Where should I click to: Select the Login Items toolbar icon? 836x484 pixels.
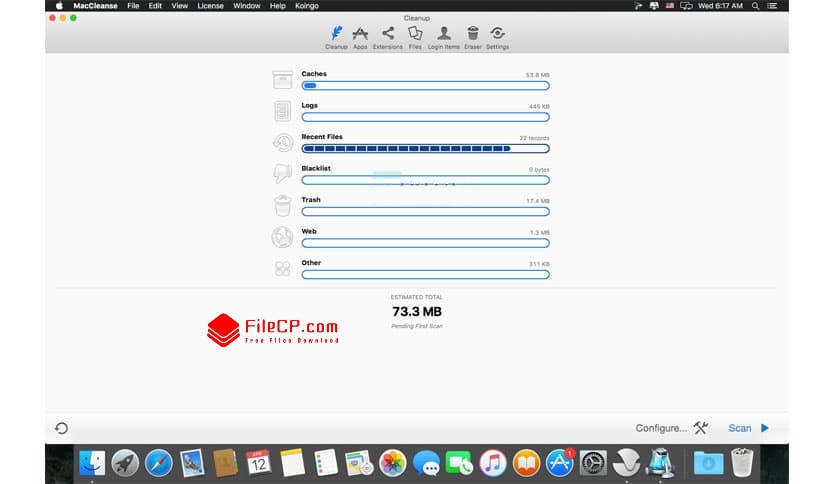click(444, 37)
